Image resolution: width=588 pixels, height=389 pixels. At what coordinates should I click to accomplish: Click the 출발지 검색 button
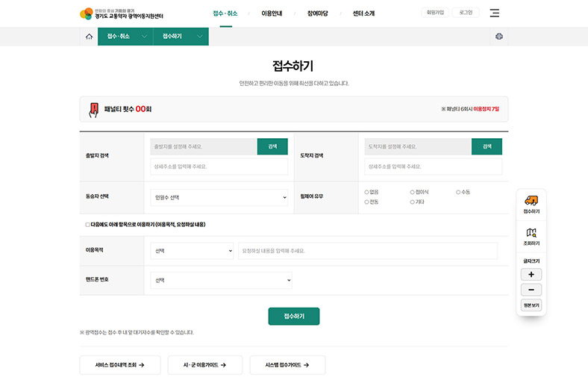pos(272,146)
